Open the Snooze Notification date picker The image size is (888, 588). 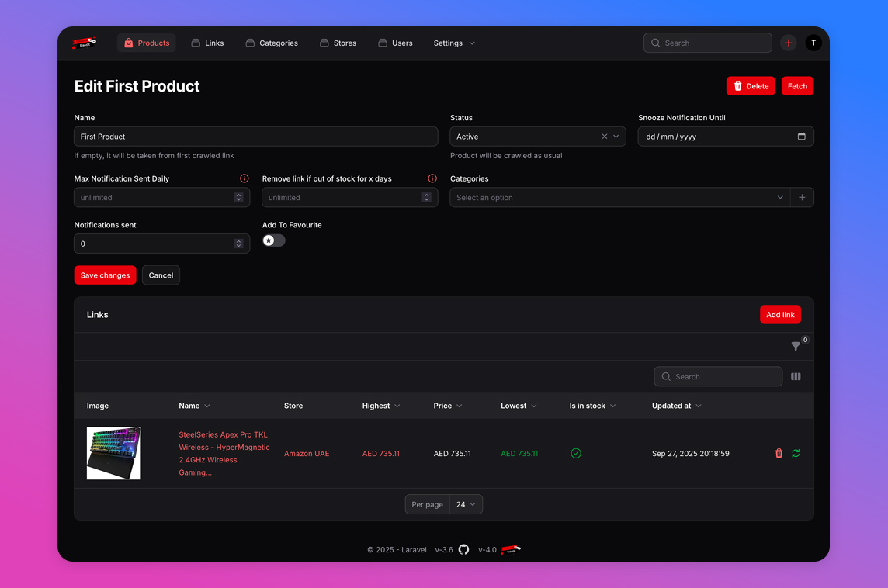pos(801,137)
